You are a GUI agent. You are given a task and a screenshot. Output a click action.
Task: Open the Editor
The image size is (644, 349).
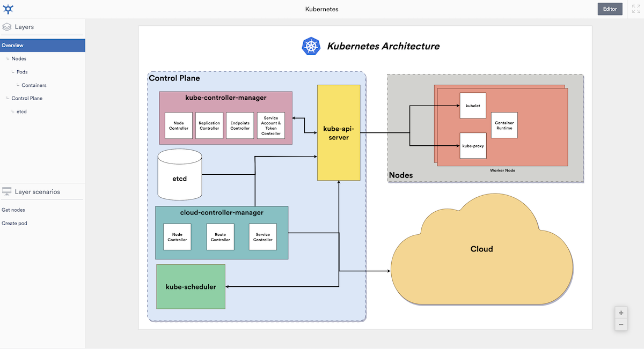pos(610,9)
